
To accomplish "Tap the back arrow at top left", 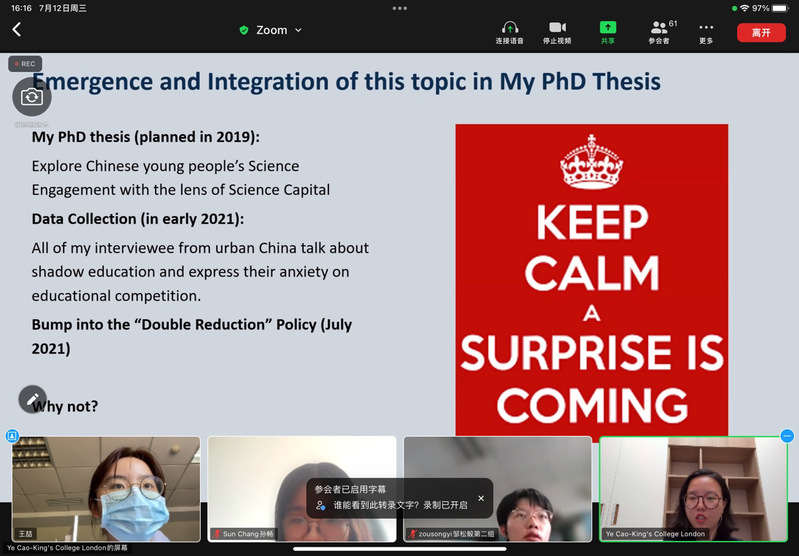I will pyautogui.click(x=16, y=30).
